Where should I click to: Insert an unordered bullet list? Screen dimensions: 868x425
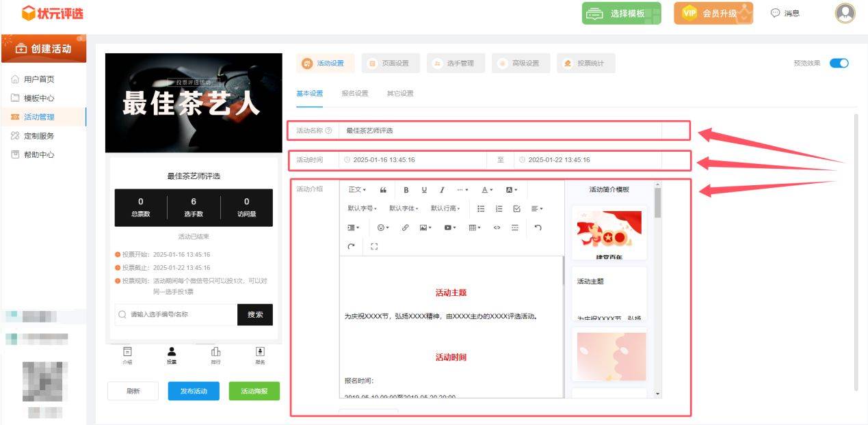pyautogui.click(x=481, y=208)
